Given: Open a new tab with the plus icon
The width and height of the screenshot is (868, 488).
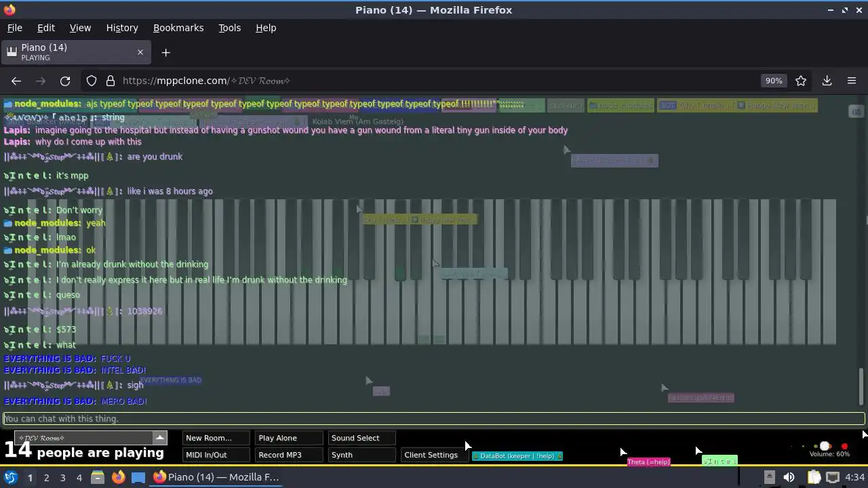Looking at the screenshot, I should click(x=165, y=53).
